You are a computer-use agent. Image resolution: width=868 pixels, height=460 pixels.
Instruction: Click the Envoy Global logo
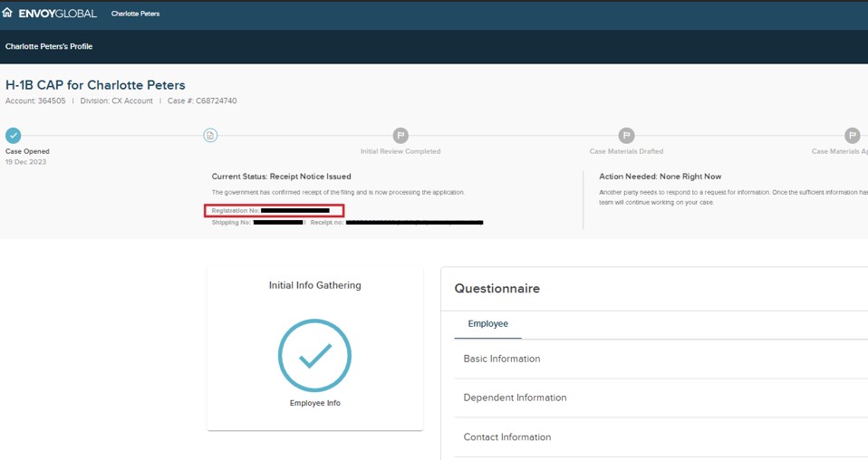coord(57,14)
